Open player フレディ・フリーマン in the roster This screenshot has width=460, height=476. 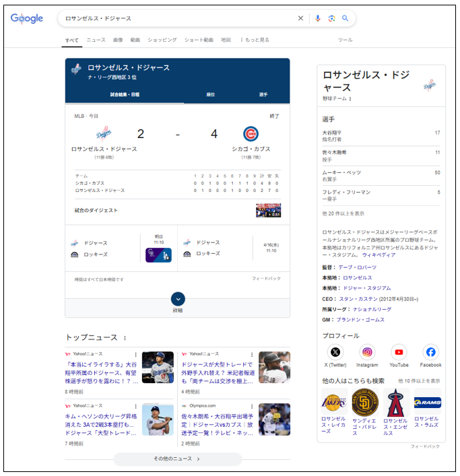[x=381, y=195]
